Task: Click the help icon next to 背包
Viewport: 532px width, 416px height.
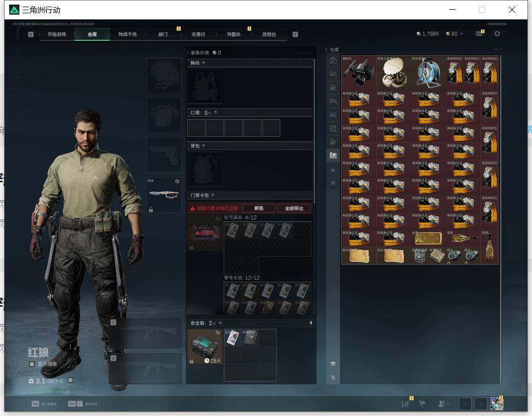Action: point(203,146)
